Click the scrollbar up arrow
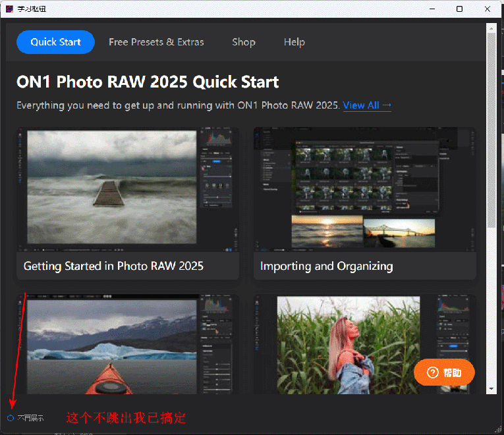 coord(491,27)
